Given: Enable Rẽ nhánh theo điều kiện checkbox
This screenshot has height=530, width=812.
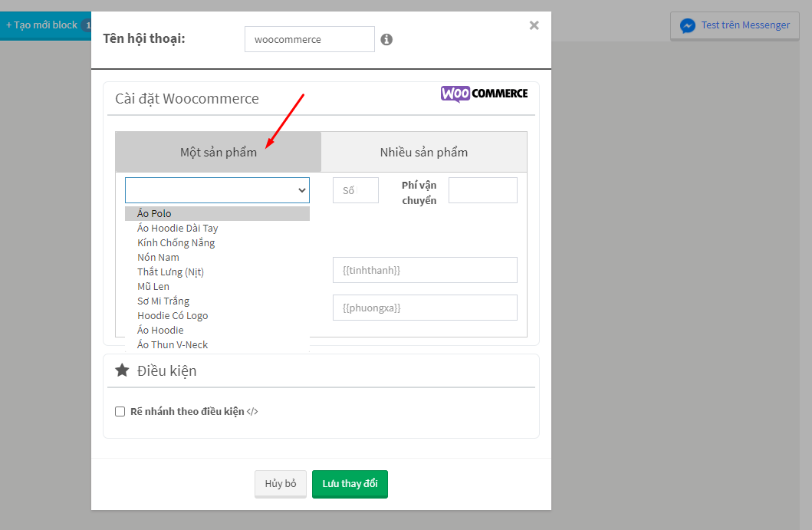Looking at the screenshot, I should click(120, 411).
